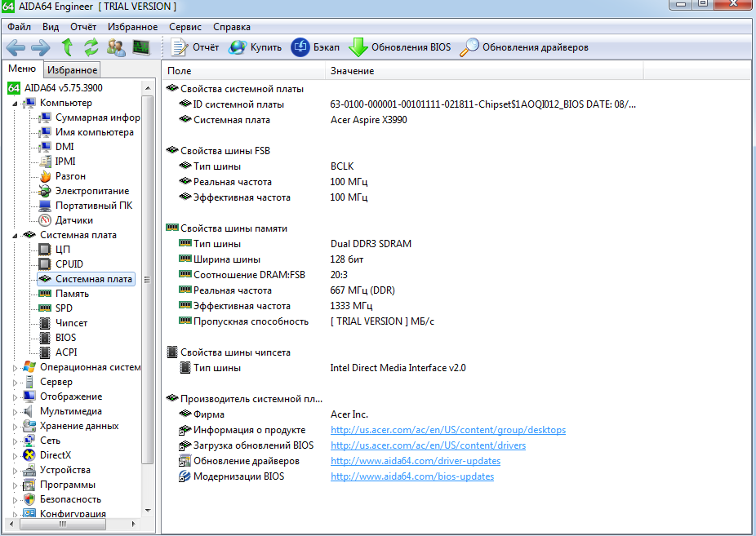
Task: Click the tree horizontal scrollbar right arrow
Action: [x=134, y=524]
